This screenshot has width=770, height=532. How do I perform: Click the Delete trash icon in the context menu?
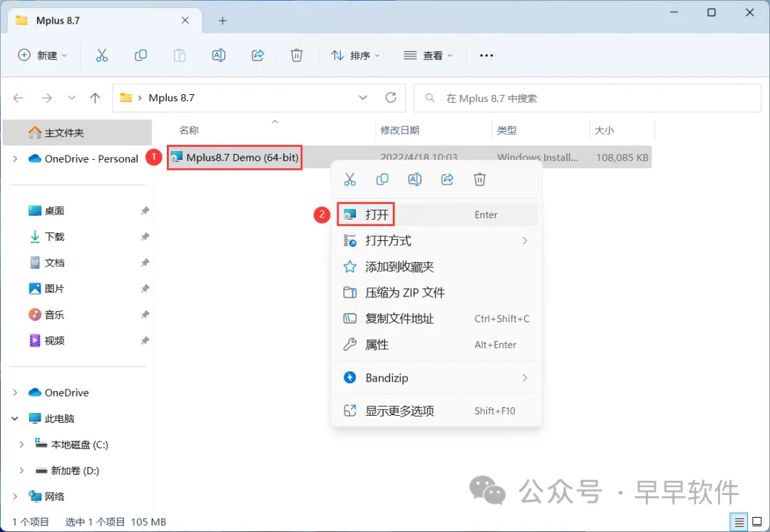pyautogui.click(x=480, y=179)
